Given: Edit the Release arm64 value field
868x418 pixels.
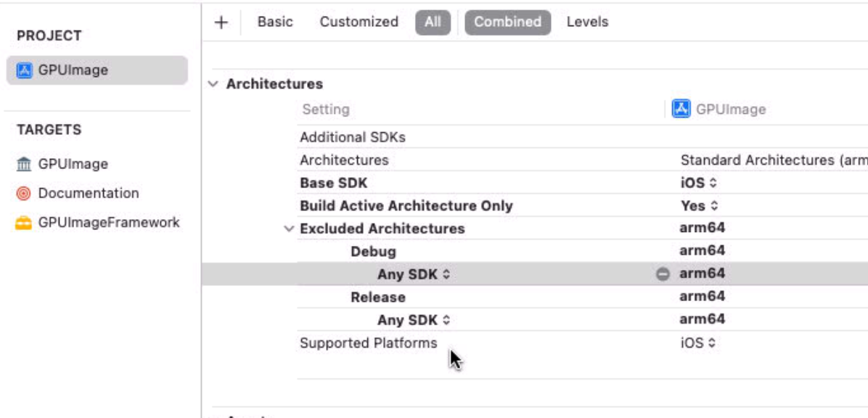Looking at the screenshot, I should [x=702, y=297].
